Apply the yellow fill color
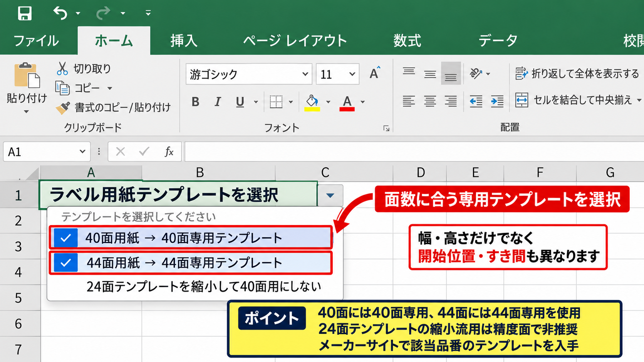644x362 pixels. click(x=312, y=103)
